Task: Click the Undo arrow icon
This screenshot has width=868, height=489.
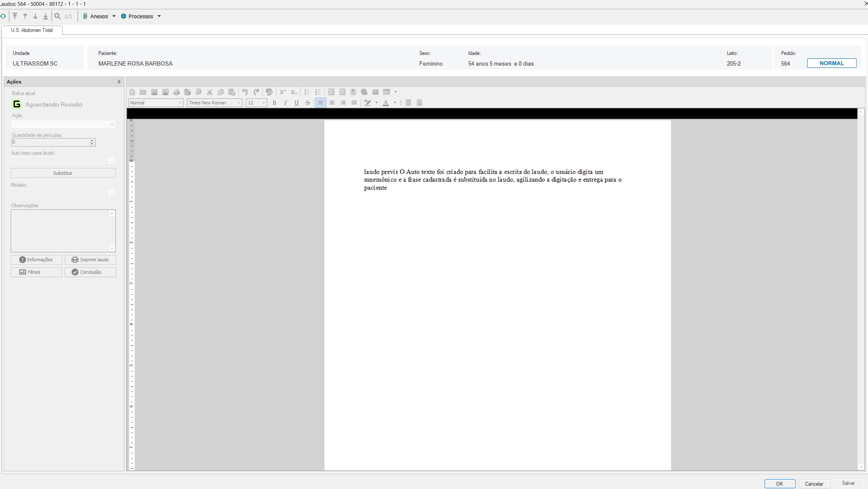Action: pyautogui.click(x=245, y=92)
